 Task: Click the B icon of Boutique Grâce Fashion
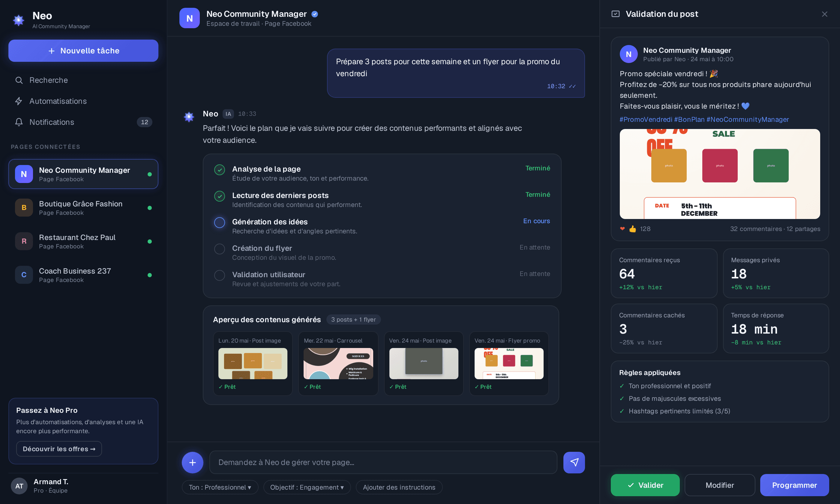(24, 208)
